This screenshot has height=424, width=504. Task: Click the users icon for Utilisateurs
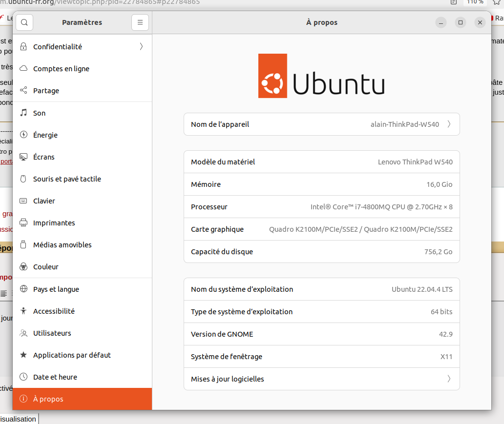[23, 333]
